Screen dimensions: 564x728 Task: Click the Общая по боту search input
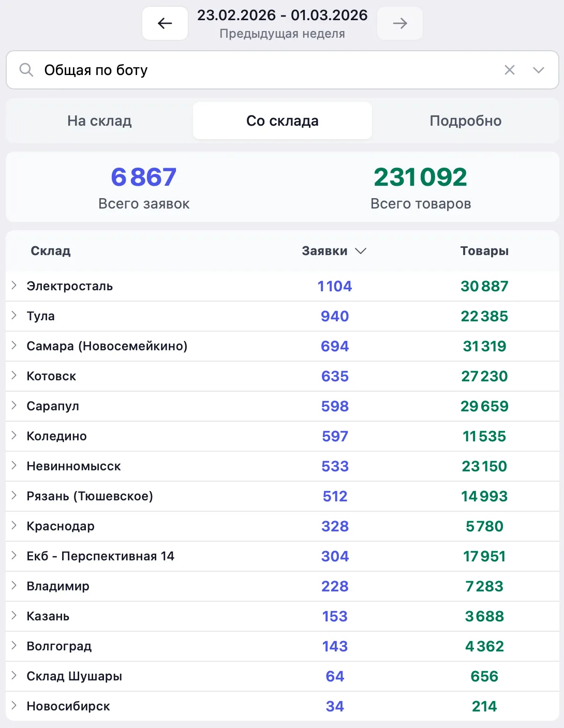259,70
